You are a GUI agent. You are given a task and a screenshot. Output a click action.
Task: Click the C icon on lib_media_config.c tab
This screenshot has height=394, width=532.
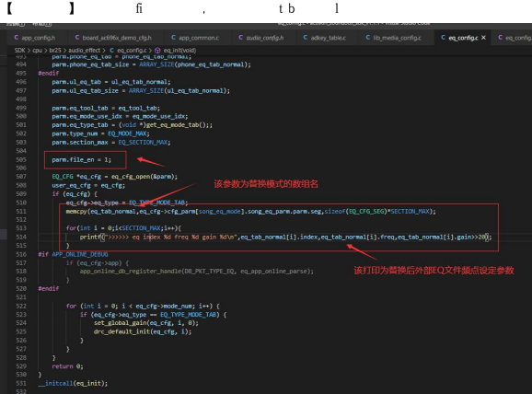tap(368, 38)
